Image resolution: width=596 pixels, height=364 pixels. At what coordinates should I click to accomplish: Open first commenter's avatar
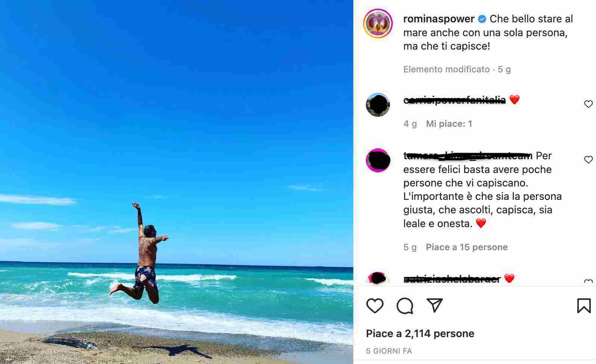point(378,105)
